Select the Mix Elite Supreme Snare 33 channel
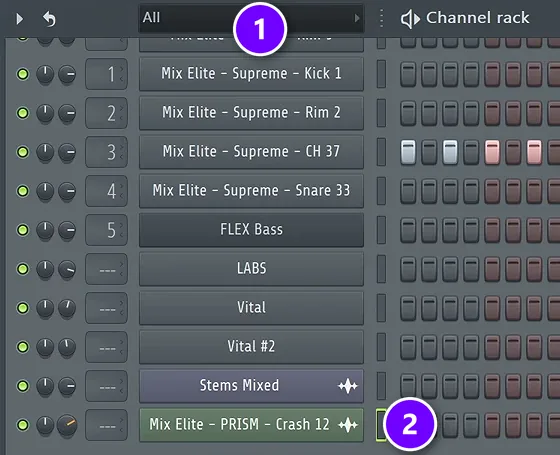 (x=251, y=191)
